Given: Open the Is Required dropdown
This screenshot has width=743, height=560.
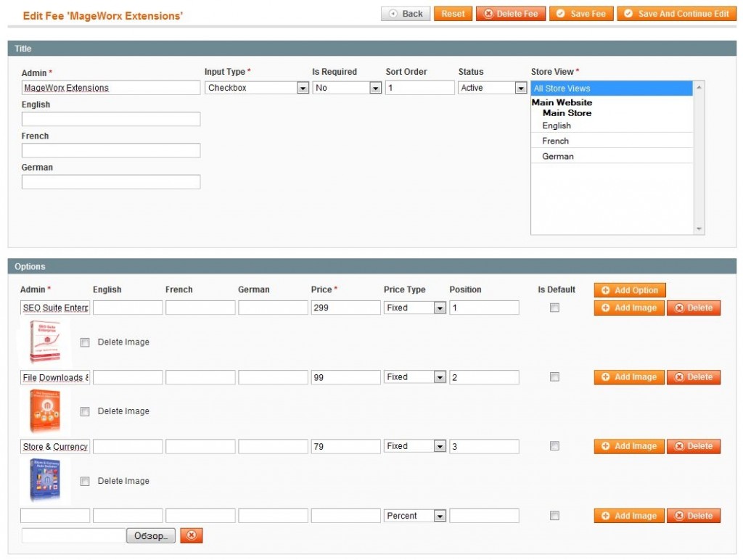Looking at the screenshot, I should click(x=347, y=88).
